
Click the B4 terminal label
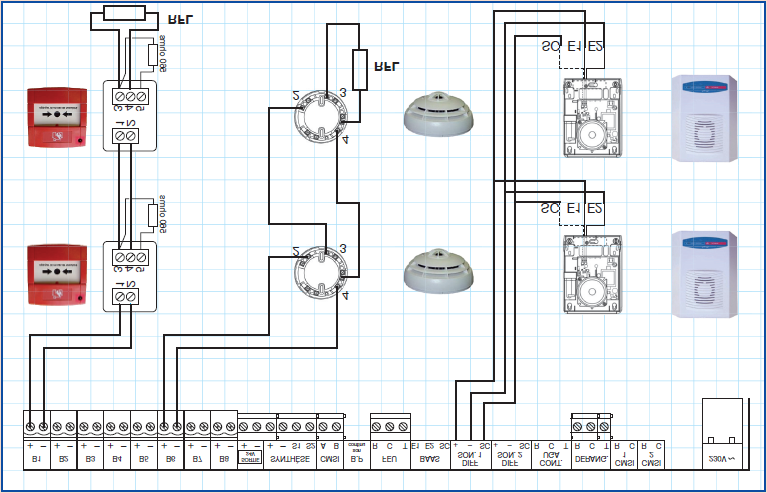[117, 459]
